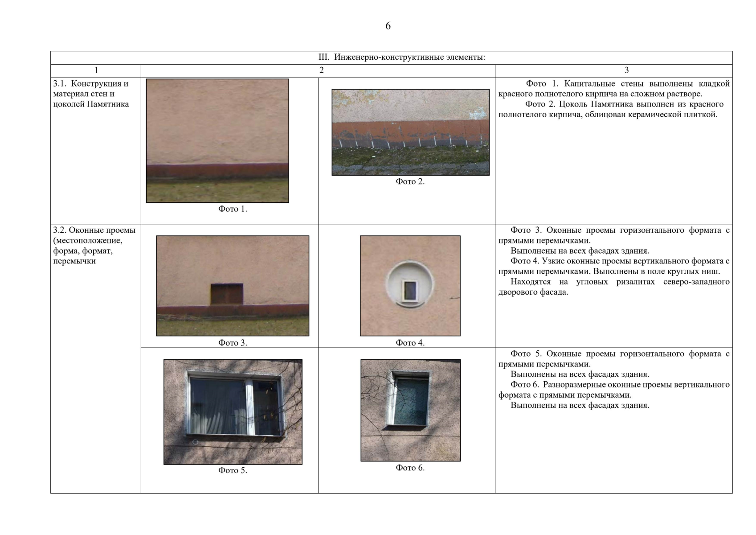Viewport: 756px width, 535px height.
Task: Click the Фото 5 wide window photograph
Action: click(233, 412)
